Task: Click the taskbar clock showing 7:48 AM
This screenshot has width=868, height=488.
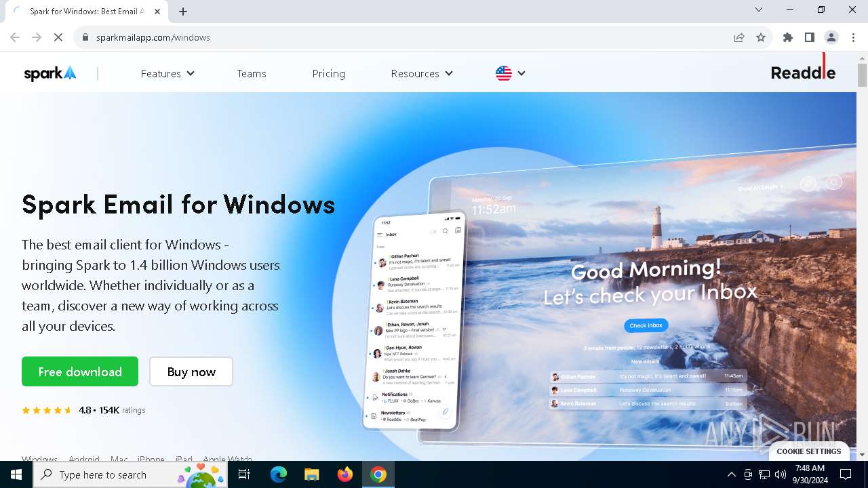Action: click(810, 474)
